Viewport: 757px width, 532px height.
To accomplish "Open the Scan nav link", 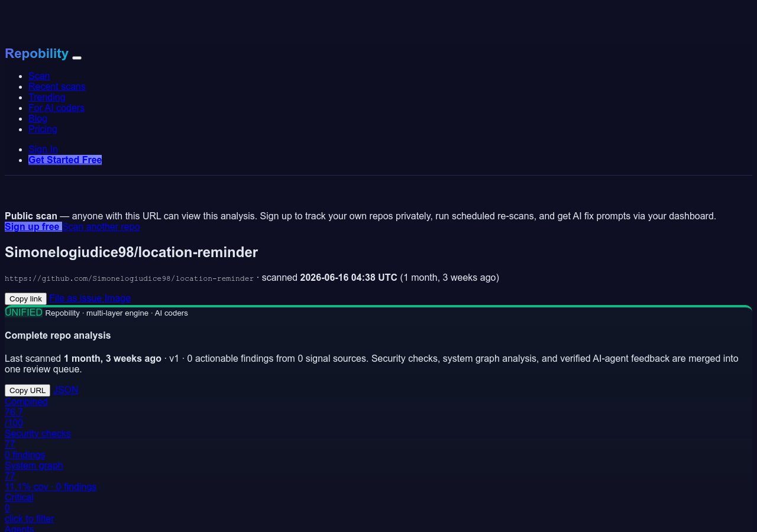I will [x=39, y=76].
